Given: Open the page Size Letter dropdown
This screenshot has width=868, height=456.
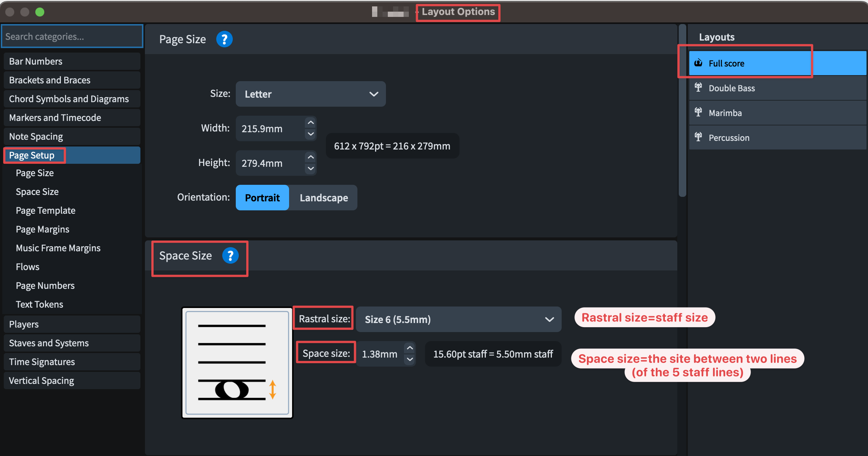Looking at the screenshot, I should tap(310, 94).
